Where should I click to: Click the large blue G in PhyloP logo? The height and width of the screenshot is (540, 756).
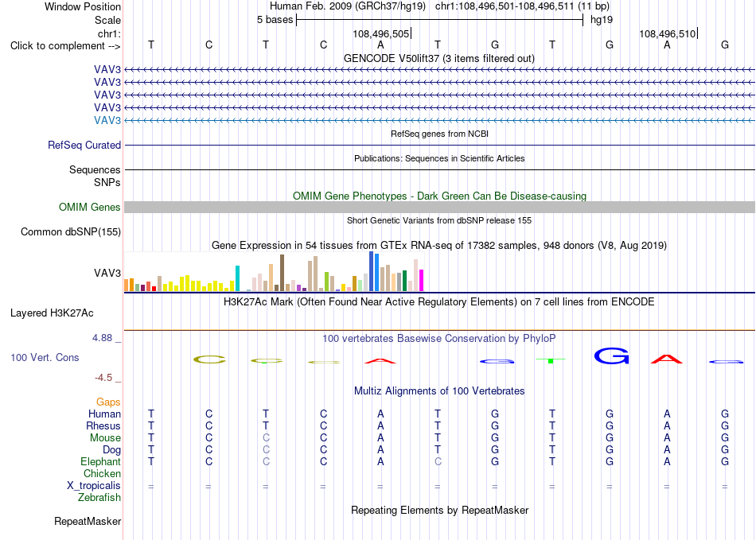(611, 356)
